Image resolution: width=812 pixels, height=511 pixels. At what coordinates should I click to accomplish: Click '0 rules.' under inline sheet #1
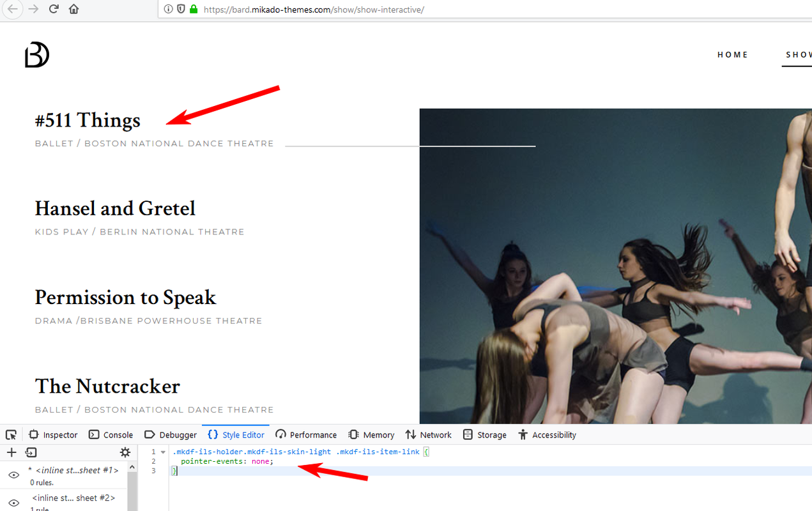pyautogui.click(x=43, y=483)
